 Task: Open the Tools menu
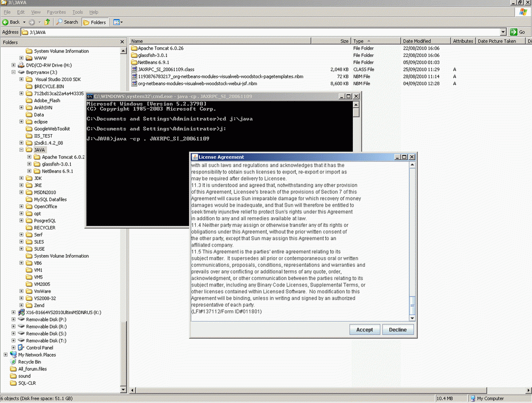pyautogui.click(x=77, y=12)
